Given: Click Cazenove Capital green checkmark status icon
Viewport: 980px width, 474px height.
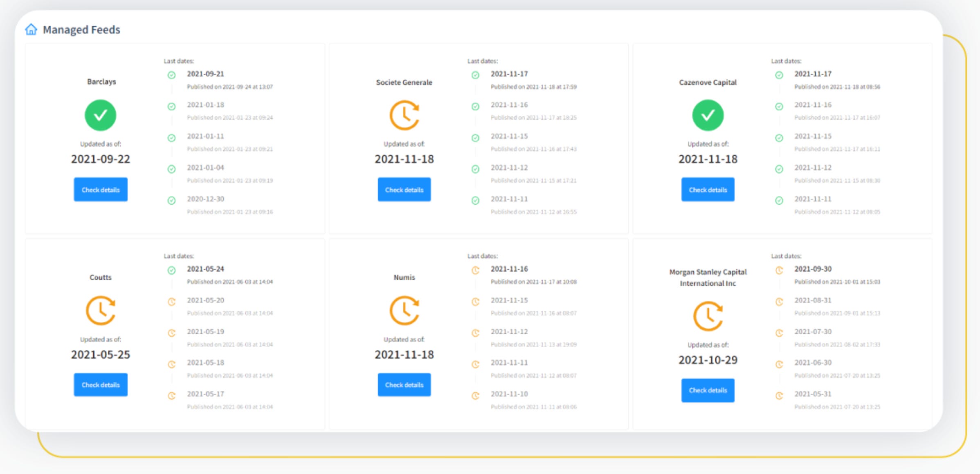Looking at the screenshot, I should (708, 115).
